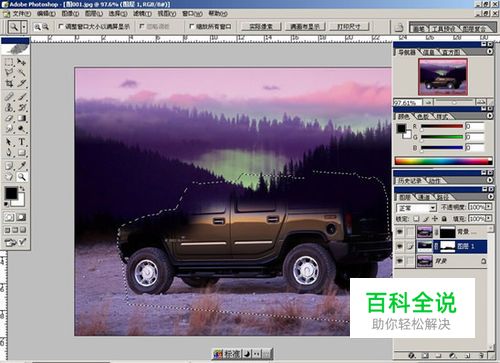Open the Navigator panel options menu arrow
This screenshot has height=363, width=500.
489,52
